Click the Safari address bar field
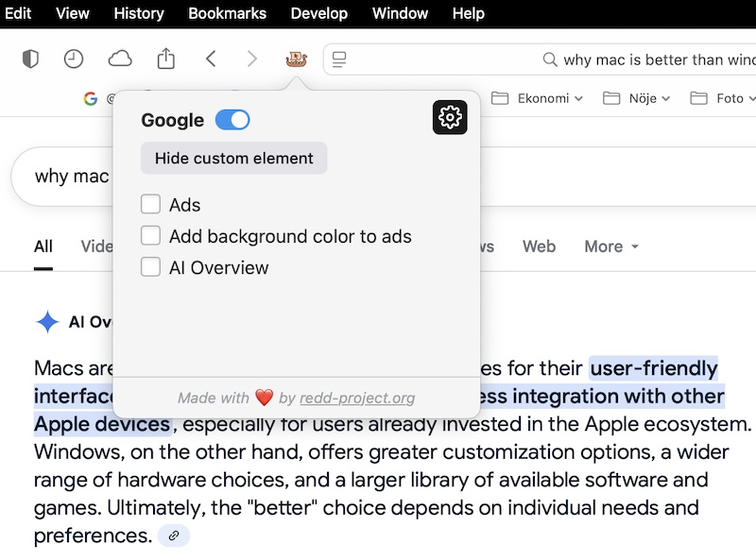Viewport: 756px width, 560px height. (540, 59)
